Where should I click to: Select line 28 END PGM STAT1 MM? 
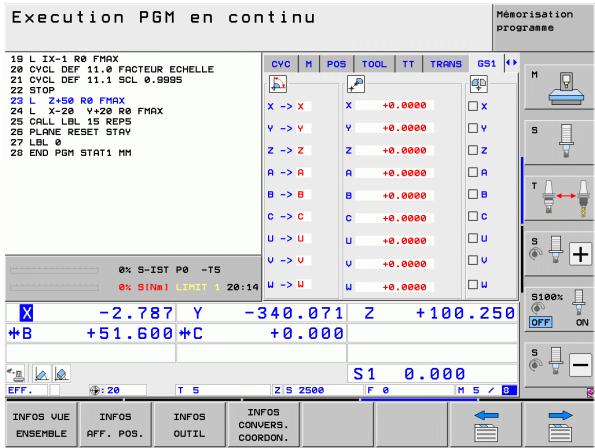[x=71, y=153]
